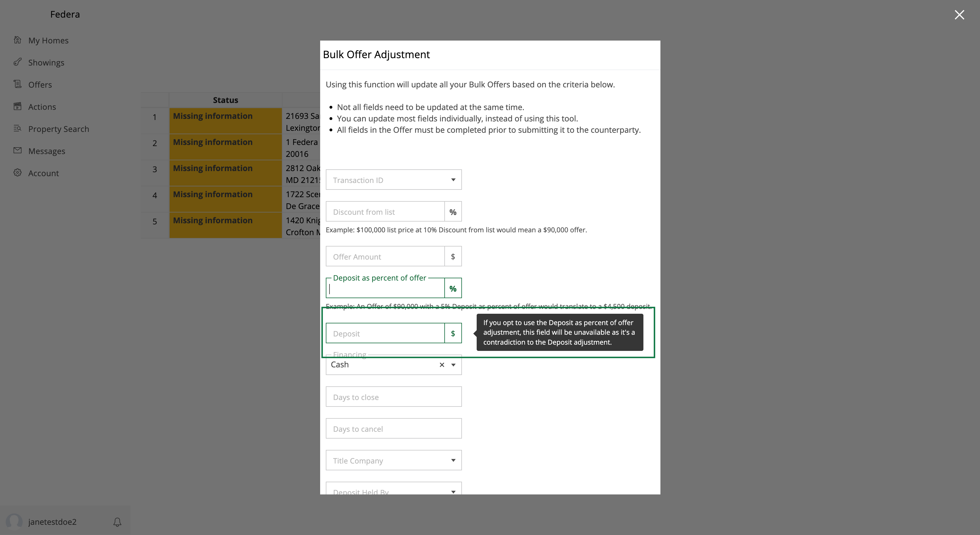Click dollar sign beside Deposit field
Image resolution: width=980 pixels, height=535 pixels.
click(x=453, y=333)
